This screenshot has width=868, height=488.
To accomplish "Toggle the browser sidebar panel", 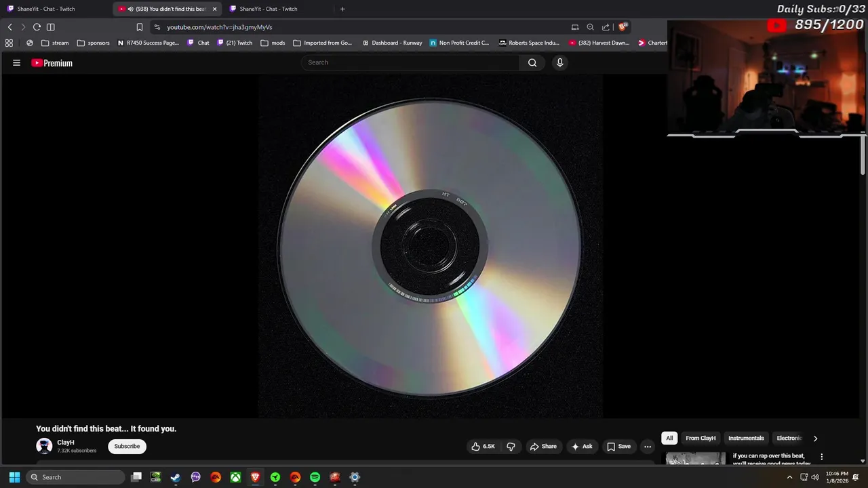I will (x=50, y=27).
